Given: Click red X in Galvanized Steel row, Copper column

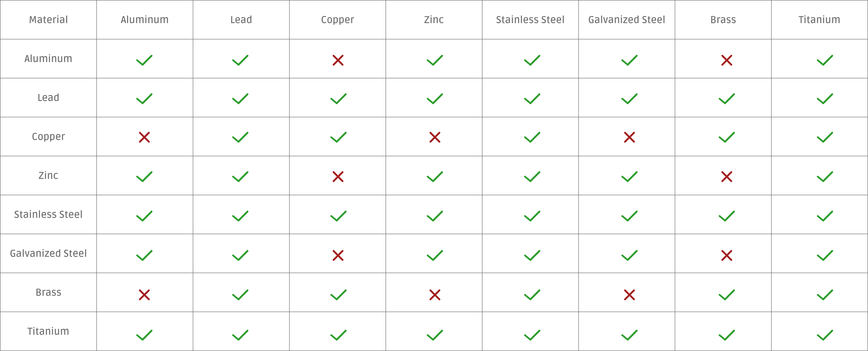Looking at the screenshot, I should coord(338,256).
